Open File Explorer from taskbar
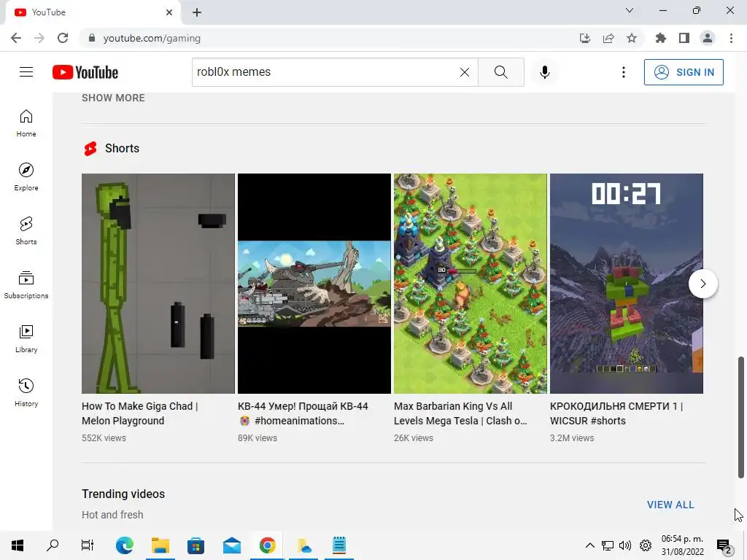 pos(160,545)
